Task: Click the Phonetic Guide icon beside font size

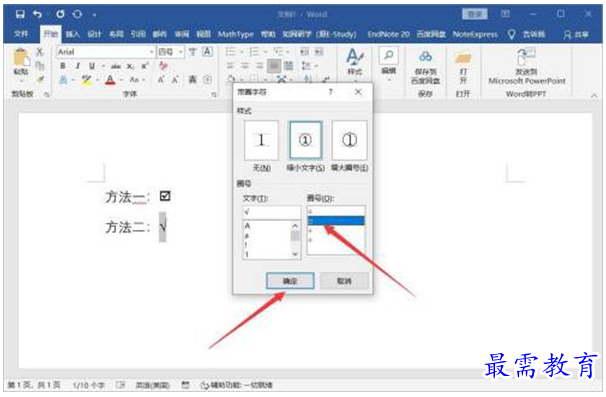Action: [192, 52]
